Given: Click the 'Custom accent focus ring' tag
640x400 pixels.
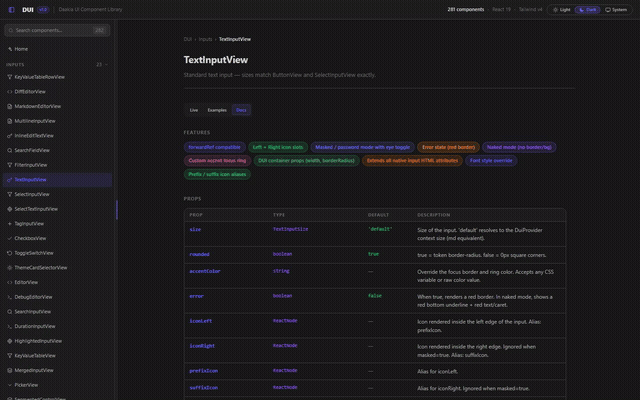Looking at the screenshot, I should (x=217, y=160).
